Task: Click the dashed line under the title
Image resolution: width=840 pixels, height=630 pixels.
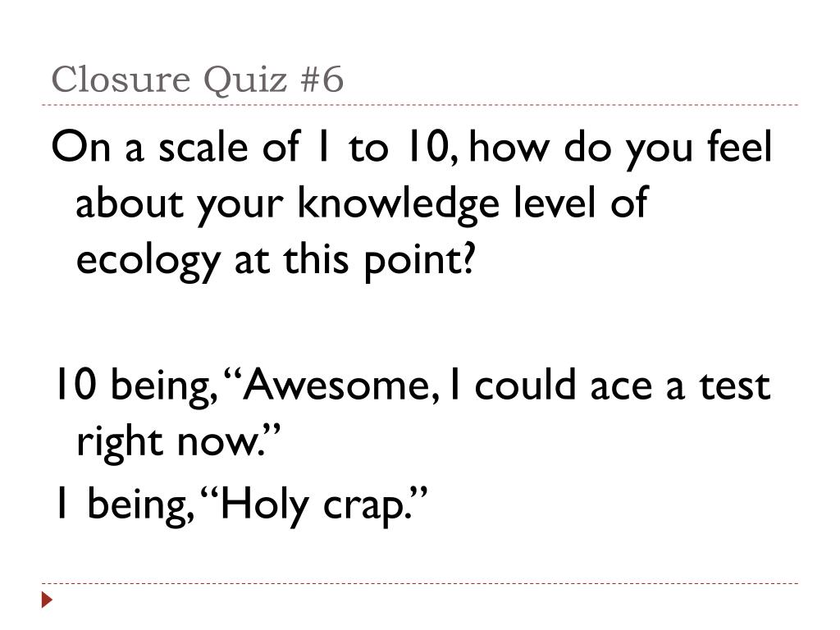Action: [420, 105]
